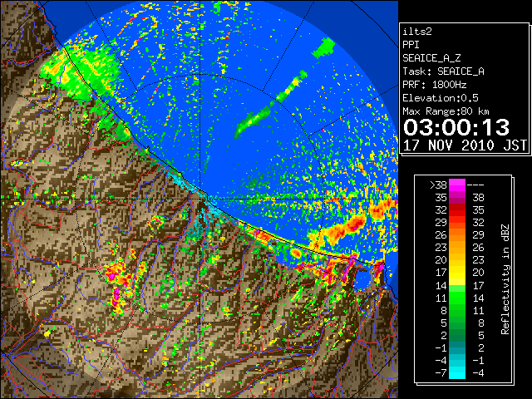Click the radar site name "ilts2"
Image resolution: width=532 pixels, height=399 pixels.
[417, 32]
